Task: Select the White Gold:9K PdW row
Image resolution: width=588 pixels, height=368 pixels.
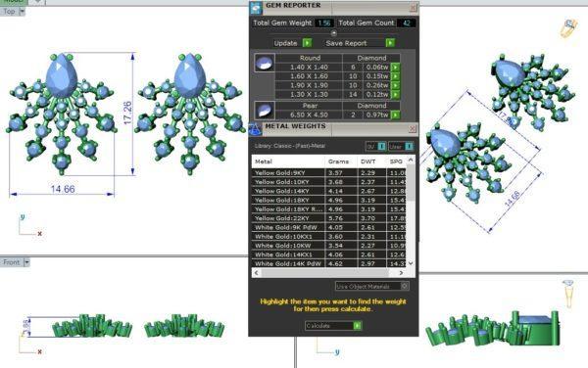Action: point(329,227)
